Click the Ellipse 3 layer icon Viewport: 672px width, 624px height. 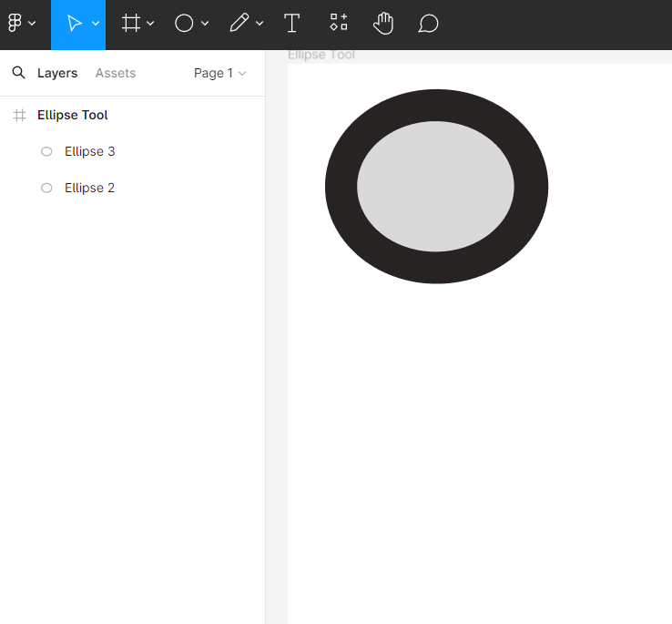(46, 151)
